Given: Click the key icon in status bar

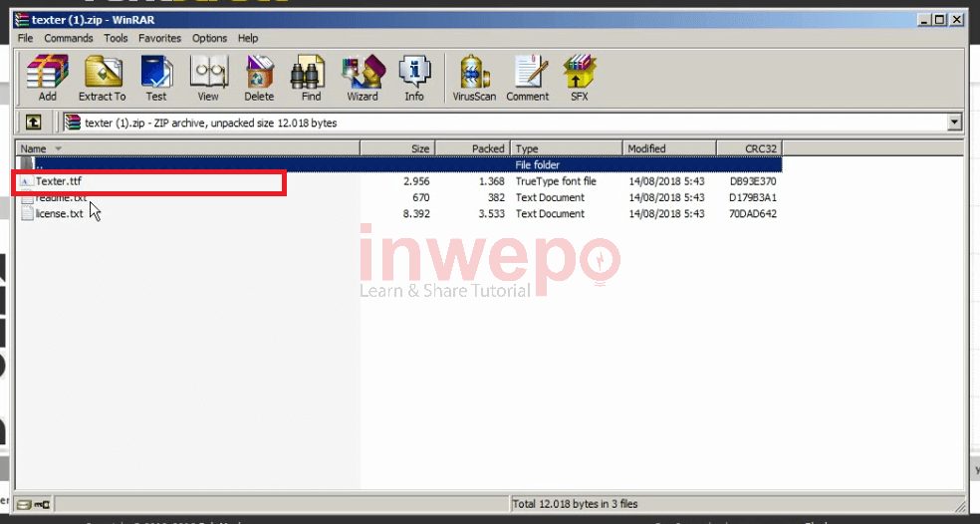Looking at the screenshot, I should [43, 504].
